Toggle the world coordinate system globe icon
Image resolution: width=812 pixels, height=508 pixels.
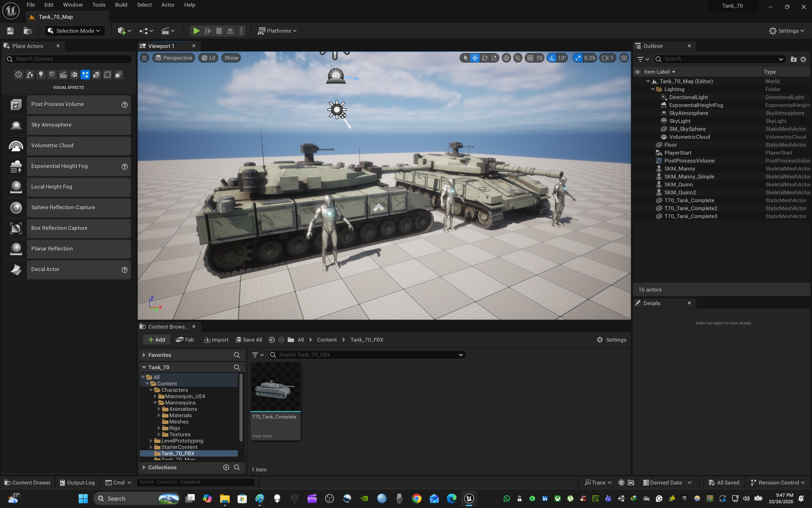[x=506, y=58]
